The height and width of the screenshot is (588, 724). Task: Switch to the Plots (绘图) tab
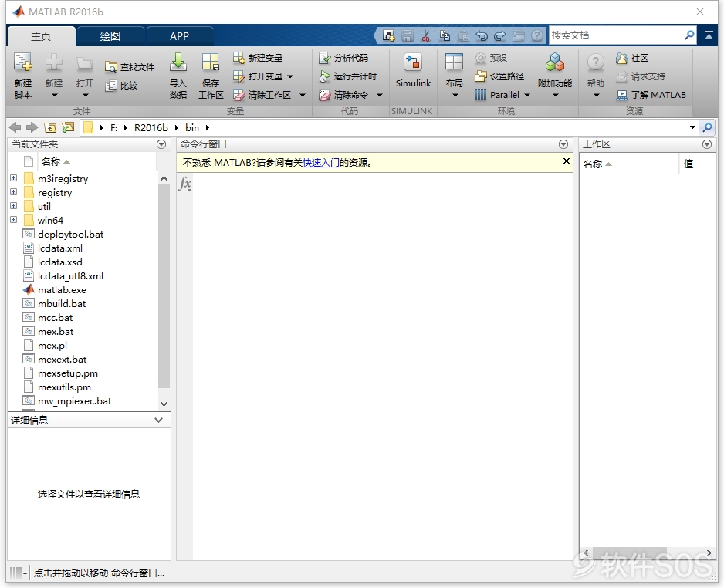click(110, 36)
